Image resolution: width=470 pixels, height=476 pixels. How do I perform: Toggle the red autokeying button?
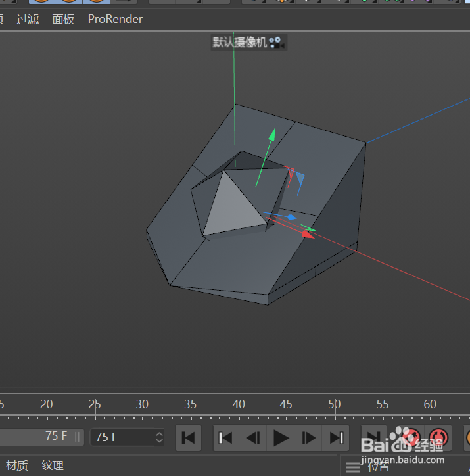[x=438, y=438]
